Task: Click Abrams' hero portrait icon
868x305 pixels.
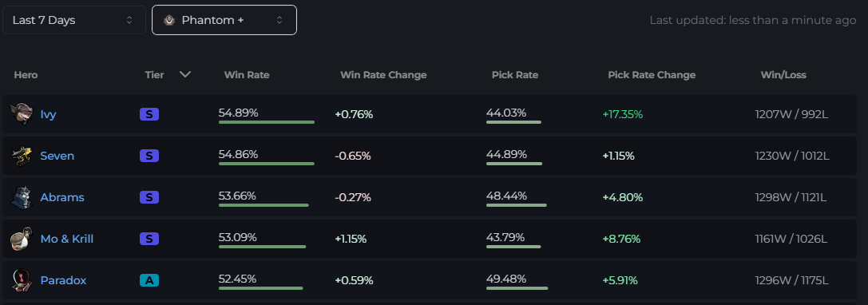Action: pyautogui.click(x=22, y=197)
